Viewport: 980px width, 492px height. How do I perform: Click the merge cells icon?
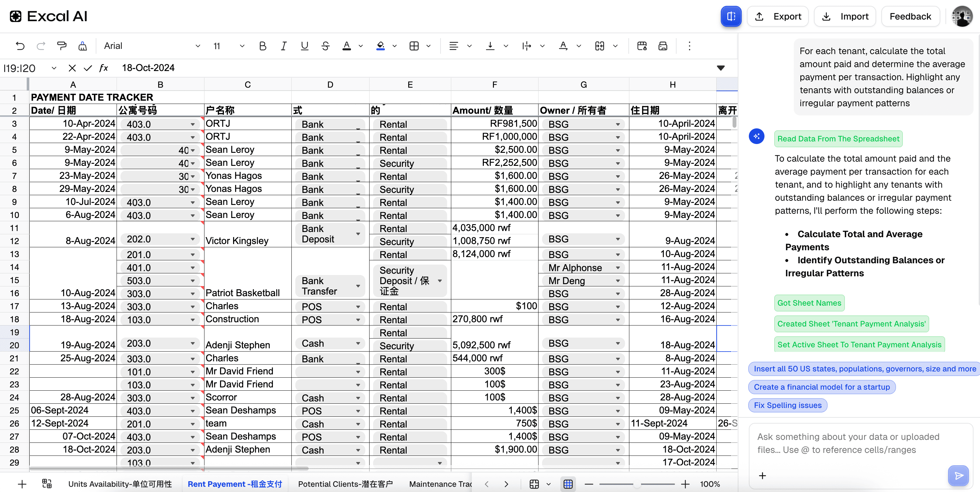coord(600,46)
